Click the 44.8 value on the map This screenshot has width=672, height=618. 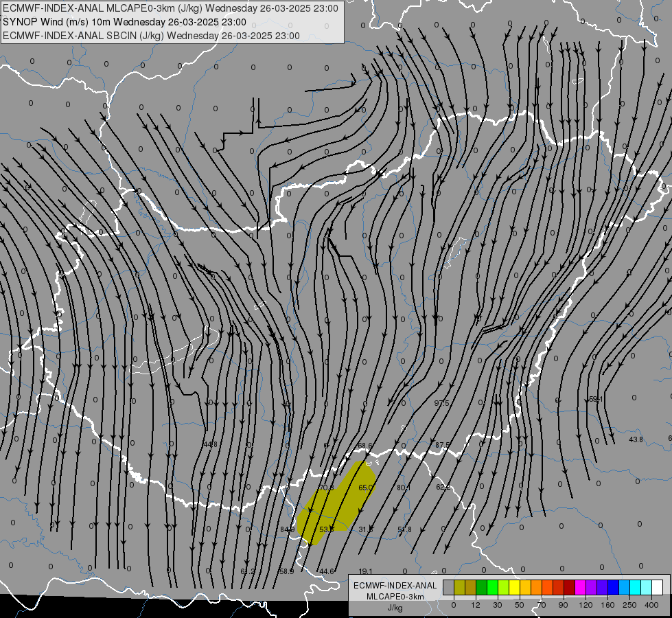(210, 444)
